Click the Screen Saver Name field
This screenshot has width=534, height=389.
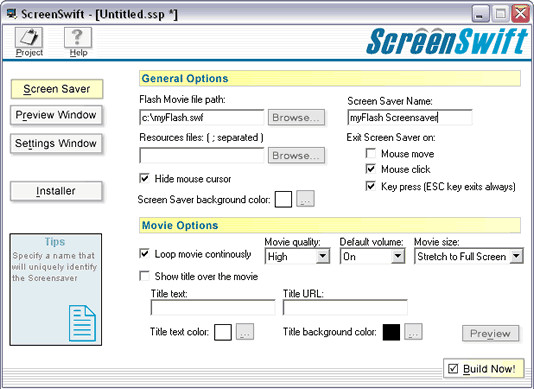(410, 118)
